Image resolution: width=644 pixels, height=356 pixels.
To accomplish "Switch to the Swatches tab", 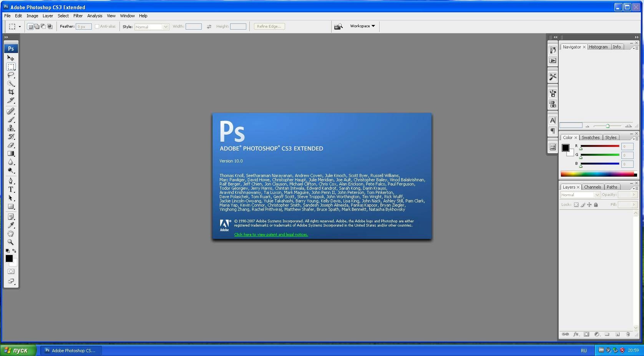I will (591, 137).
